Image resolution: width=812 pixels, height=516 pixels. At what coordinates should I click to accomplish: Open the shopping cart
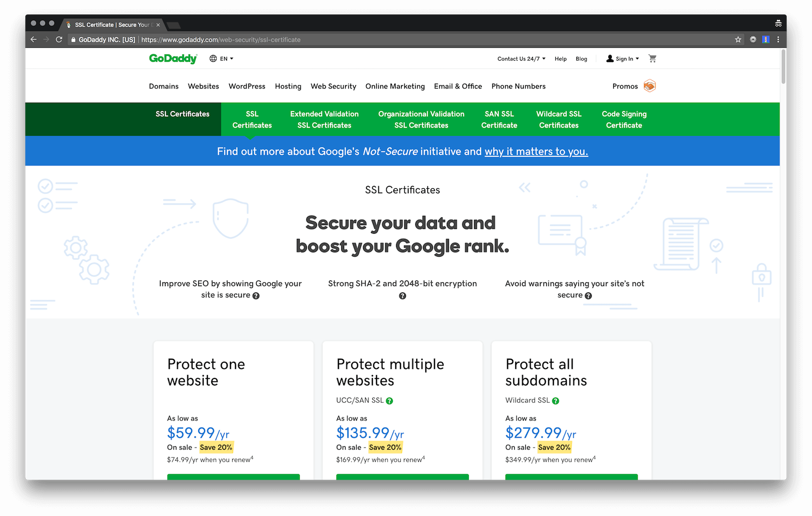point(652,58)
